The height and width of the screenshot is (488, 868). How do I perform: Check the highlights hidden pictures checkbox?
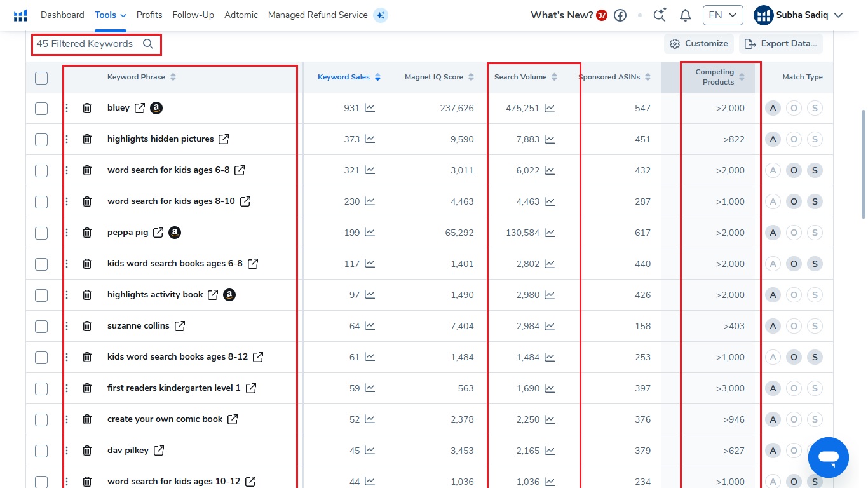tap(41, 139)
